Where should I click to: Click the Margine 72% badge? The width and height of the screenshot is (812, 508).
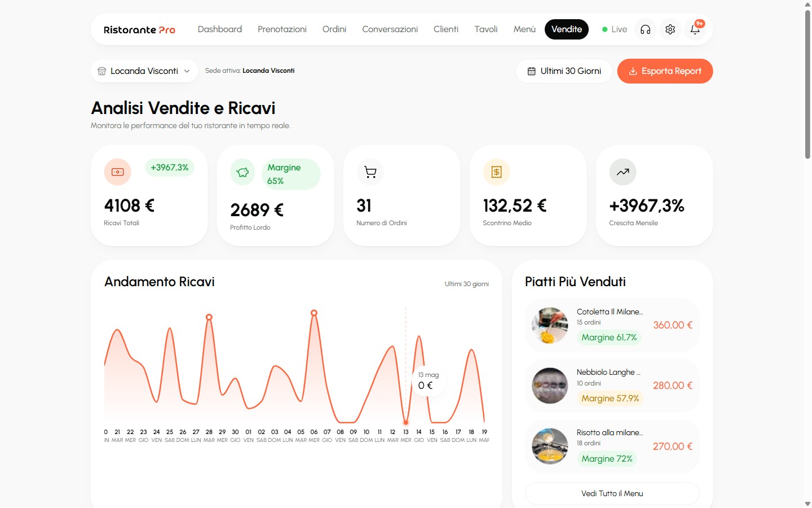click(607, 459)
